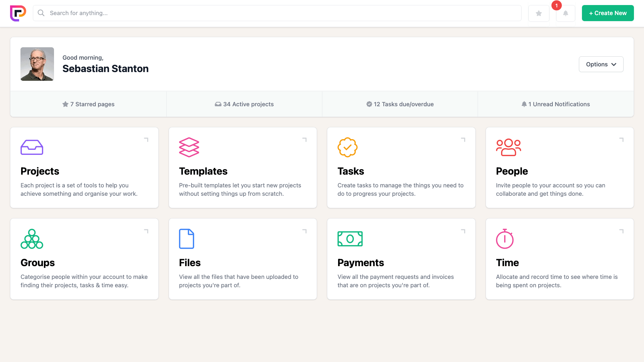
Task: Click the Payments banknote icon
Action: [x=350, y=239]
